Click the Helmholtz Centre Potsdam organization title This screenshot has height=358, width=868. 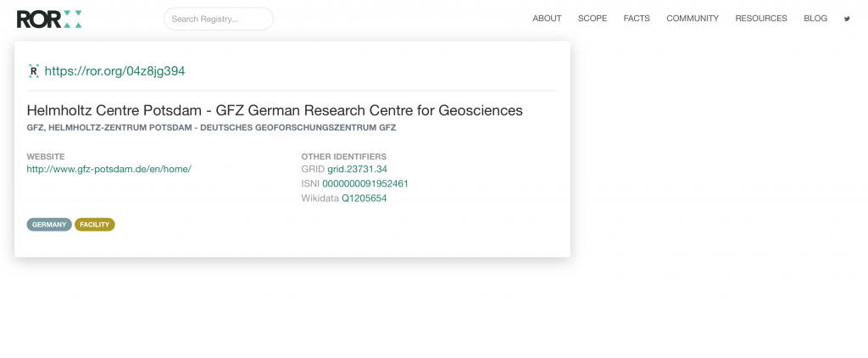pos(275,110)
